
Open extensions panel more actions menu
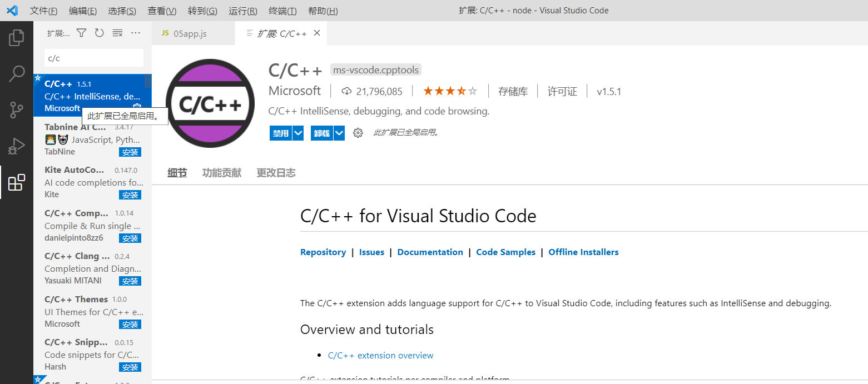(136, 33)
